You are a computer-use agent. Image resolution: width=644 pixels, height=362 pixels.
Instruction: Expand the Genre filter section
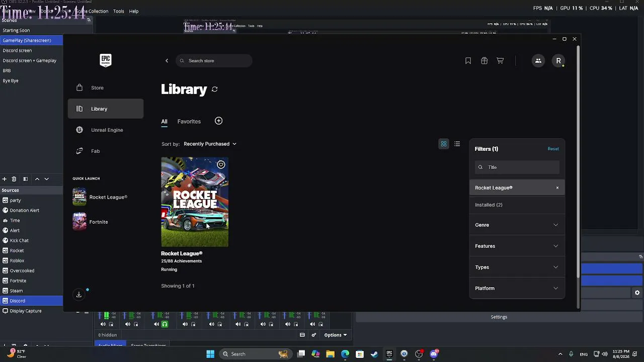517,225
